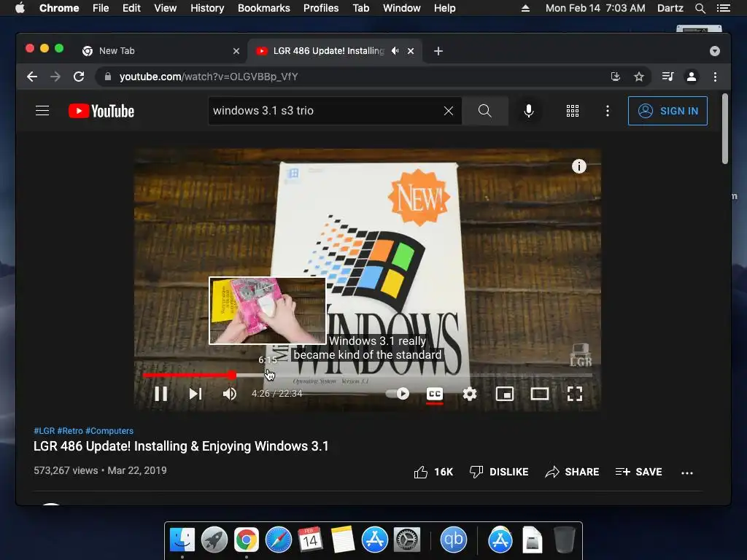Viewport: 747px width, 560px height.
Task: Open qBittorrent from the Dock
Action: tap(453, 540)
